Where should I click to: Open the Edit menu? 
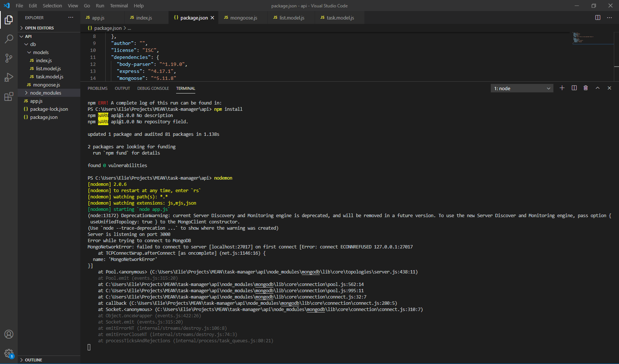point(33,6)
